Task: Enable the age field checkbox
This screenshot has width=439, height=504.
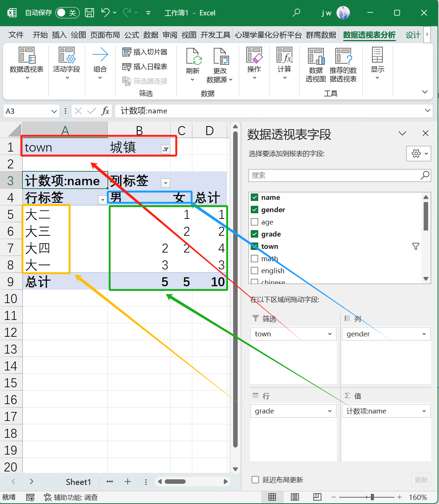Action: (x=254, y=222)
